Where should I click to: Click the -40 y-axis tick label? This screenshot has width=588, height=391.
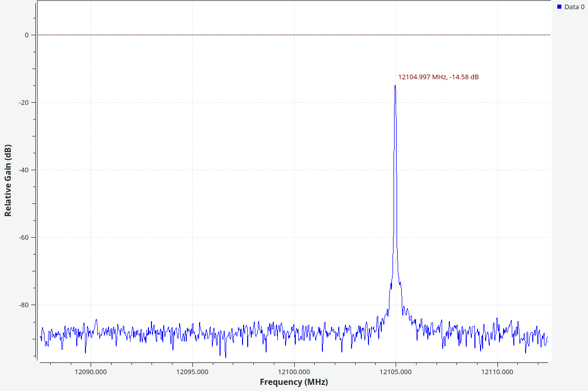24,170
